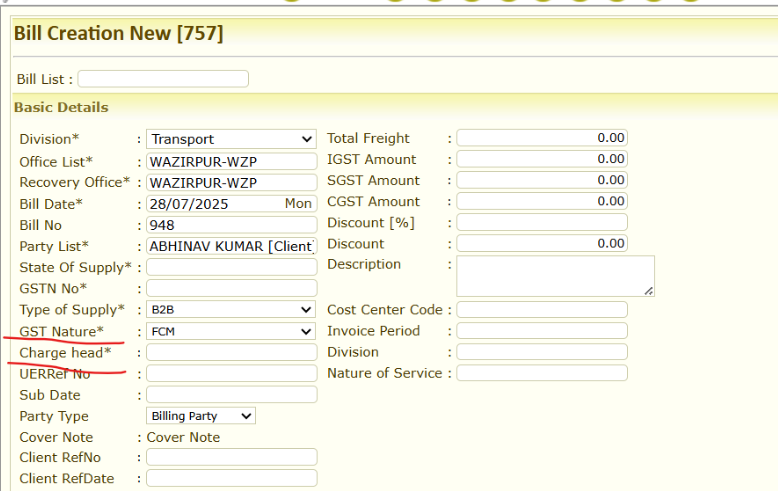778x491 pixels.
Task: Select the Recovery Office field
Action: pyautogui.click(x=231, y=183)
